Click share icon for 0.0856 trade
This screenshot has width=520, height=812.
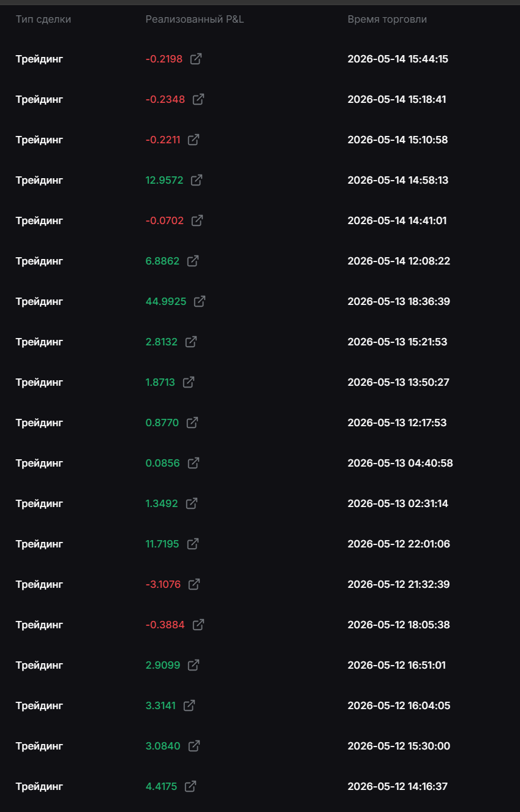coord(194,463)
